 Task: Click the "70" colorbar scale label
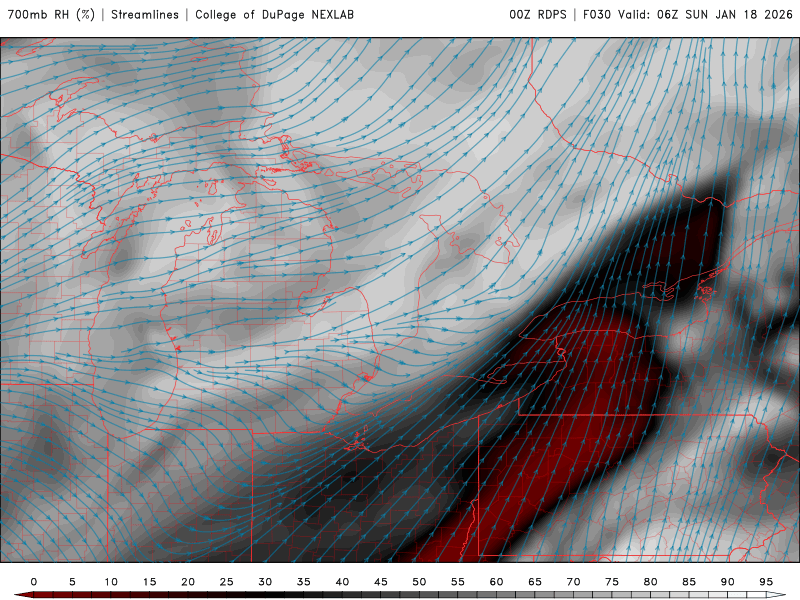tap(573, 582)
